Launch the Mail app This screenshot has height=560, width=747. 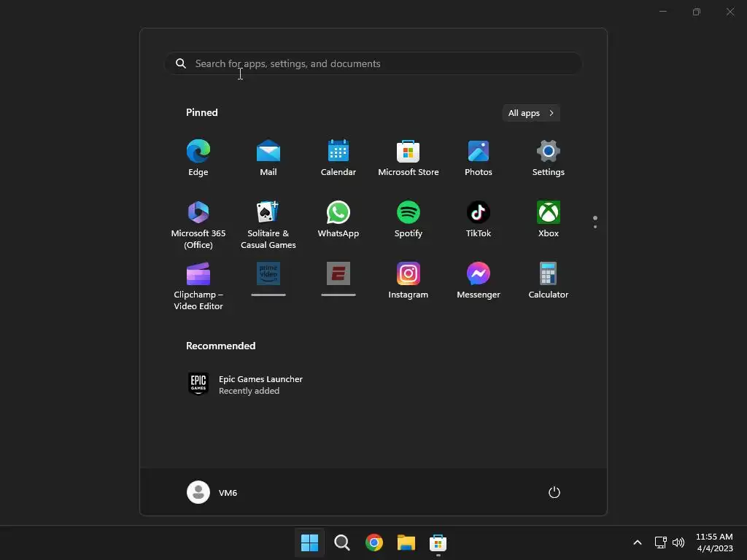pyautogui.click(x=268, y=157)
